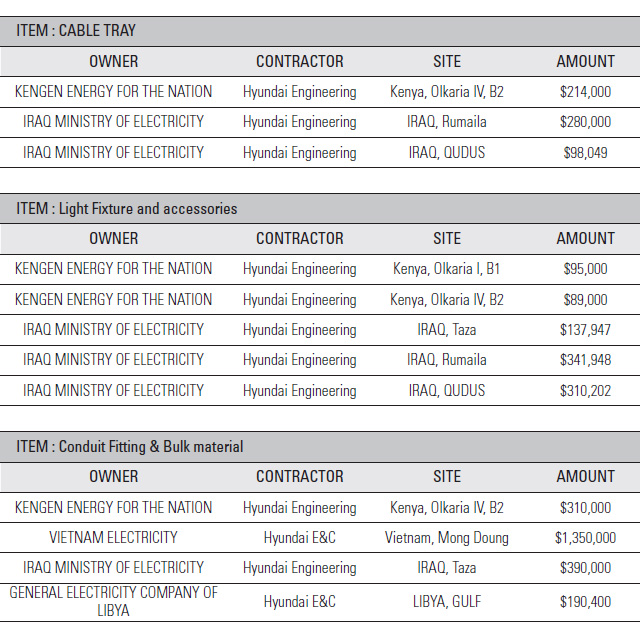Select the $137,947 amount cell
640x636 pixels.
pos(585,330)
